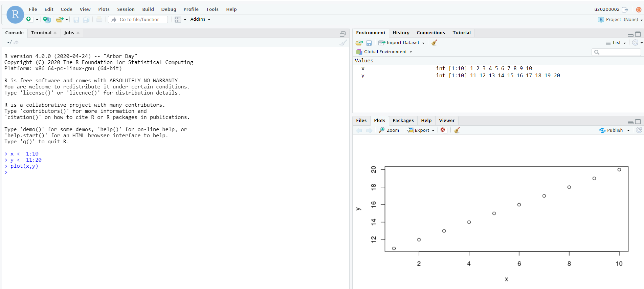The image size is (644, 289).
Task: Close the Jobs tab
Action: [78, 33]
